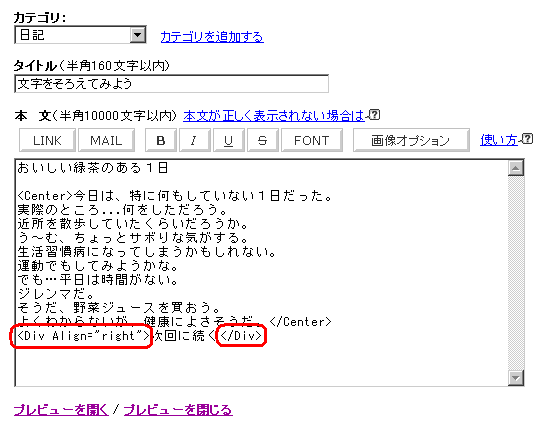Apply italic with the I button

(x=195, y=140)
